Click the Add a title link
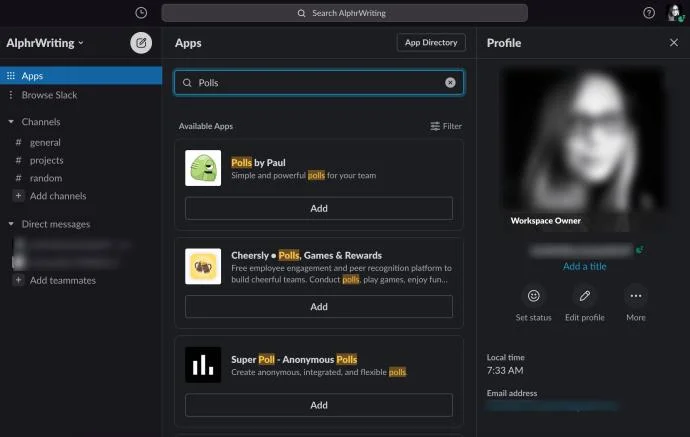This screenshot has height=437, width=690. click(x=584, y=266)
